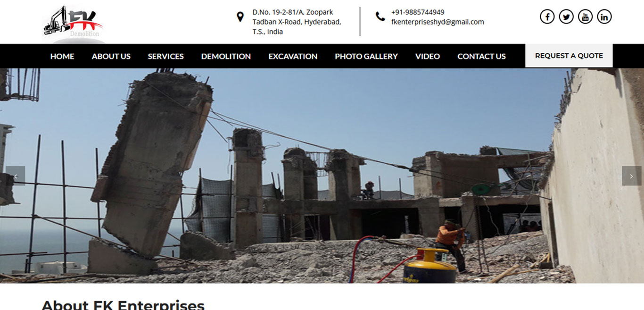644x310 pixels.
Task: Click the +91-9885744949 phone number
Action: pos(418,12)
